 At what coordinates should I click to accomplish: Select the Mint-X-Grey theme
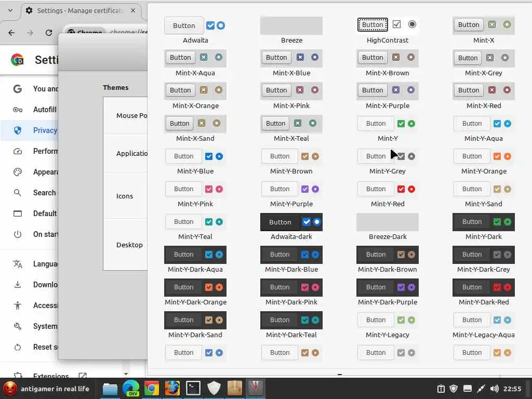click(x=484, y=63)
